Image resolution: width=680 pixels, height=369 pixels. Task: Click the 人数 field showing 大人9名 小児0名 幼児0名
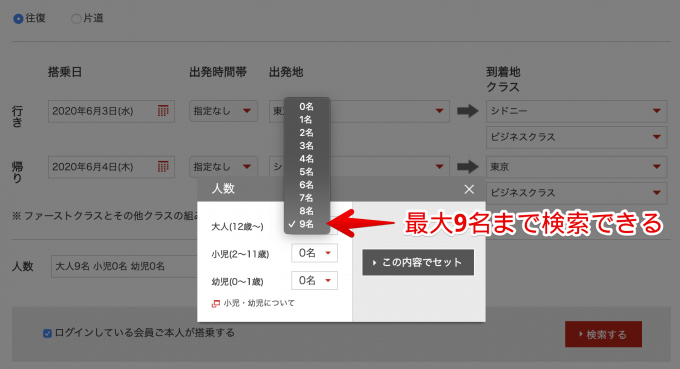[124, 266]
